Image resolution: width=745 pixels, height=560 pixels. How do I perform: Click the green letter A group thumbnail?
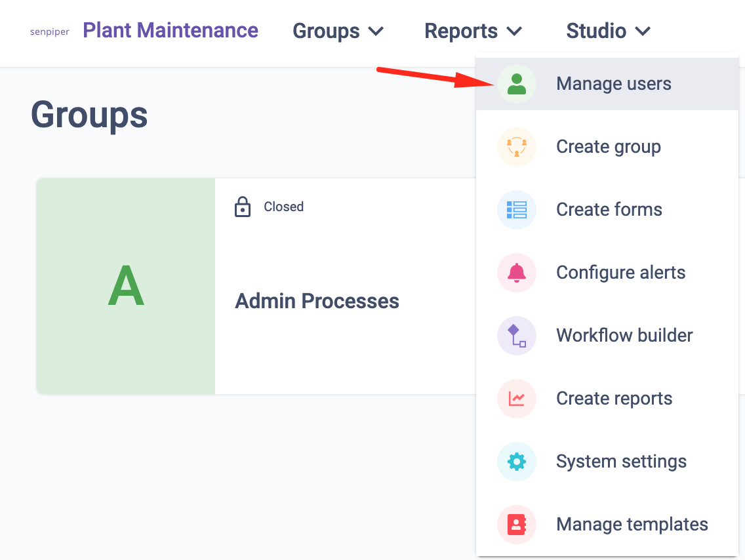(126, 287)
